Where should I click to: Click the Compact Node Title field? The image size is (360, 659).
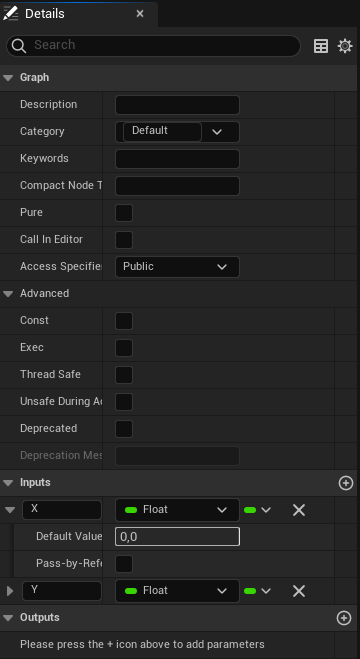(x=177, y=186)
